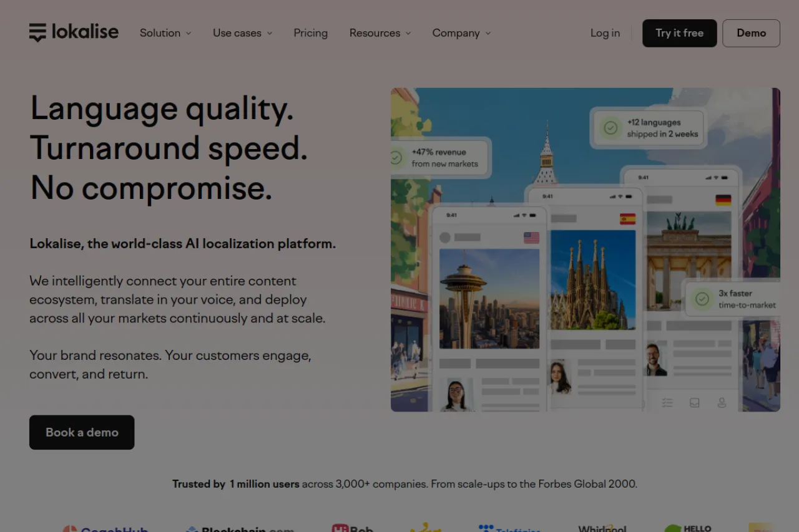Go to the Pricing page
This screenshot has width=799, height=532.
[x=311, y=33]
